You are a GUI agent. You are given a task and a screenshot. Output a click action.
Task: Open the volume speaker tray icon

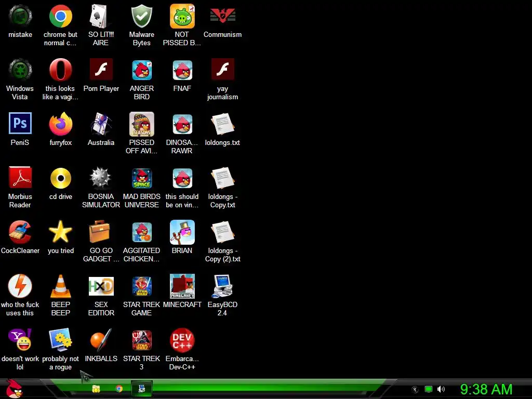(441, 389)
